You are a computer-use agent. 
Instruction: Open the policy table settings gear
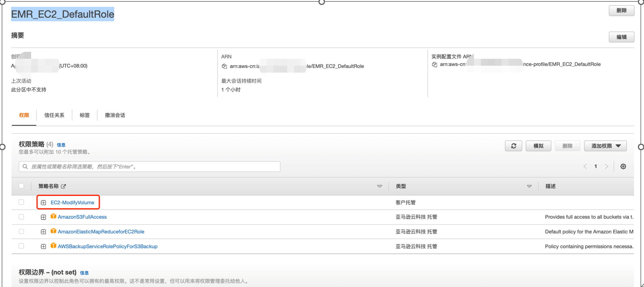[623, 167]
